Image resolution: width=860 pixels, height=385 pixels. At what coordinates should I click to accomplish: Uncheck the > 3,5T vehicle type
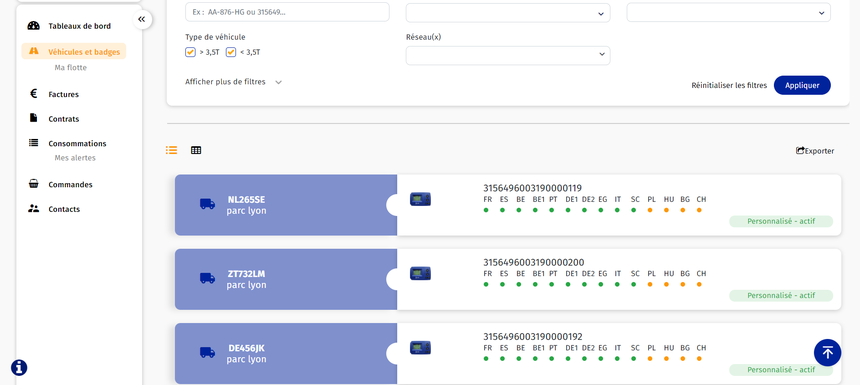[x=190, y=52]
